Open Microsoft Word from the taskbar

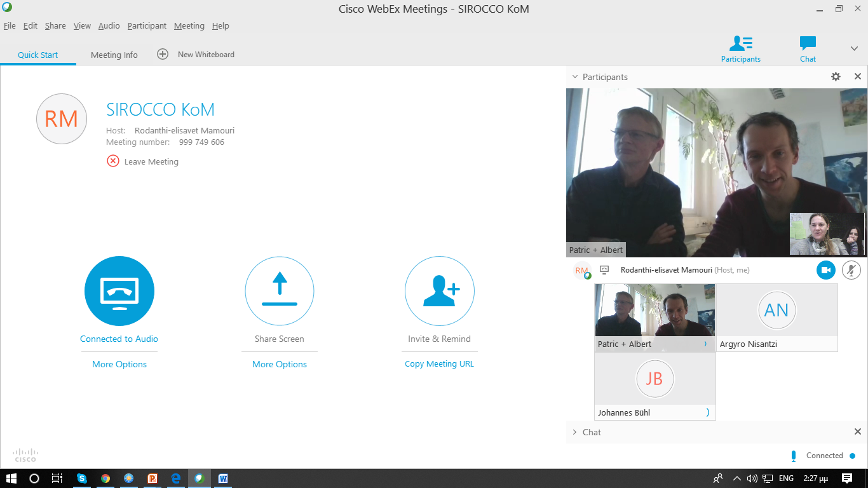click(223, 478)
